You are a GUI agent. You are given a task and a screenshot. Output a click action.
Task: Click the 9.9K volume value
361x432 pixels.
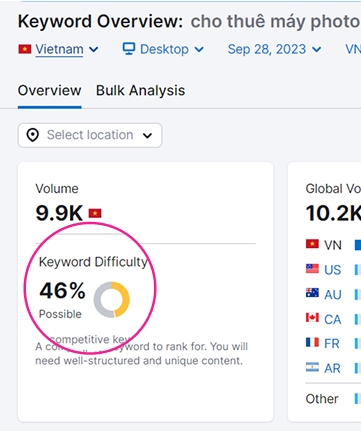(x=59, y=213)
